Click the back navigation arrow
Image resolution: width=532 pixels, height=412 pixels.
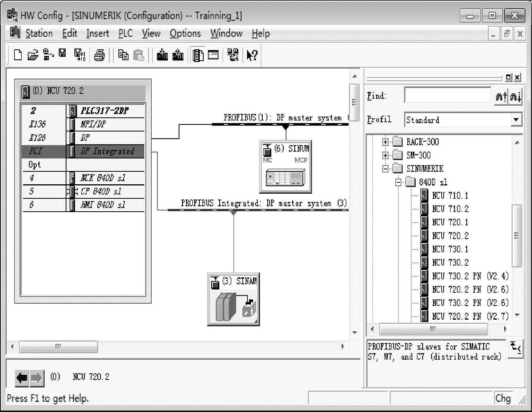(22, 378)
